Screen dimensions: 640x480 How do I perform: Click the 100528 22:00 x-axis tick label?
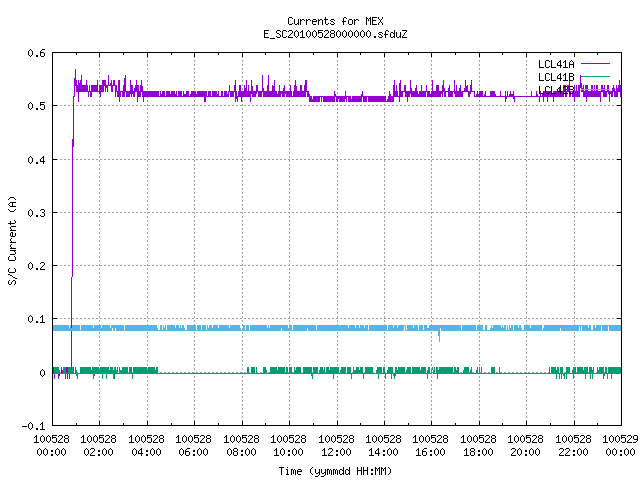(573, 446)
